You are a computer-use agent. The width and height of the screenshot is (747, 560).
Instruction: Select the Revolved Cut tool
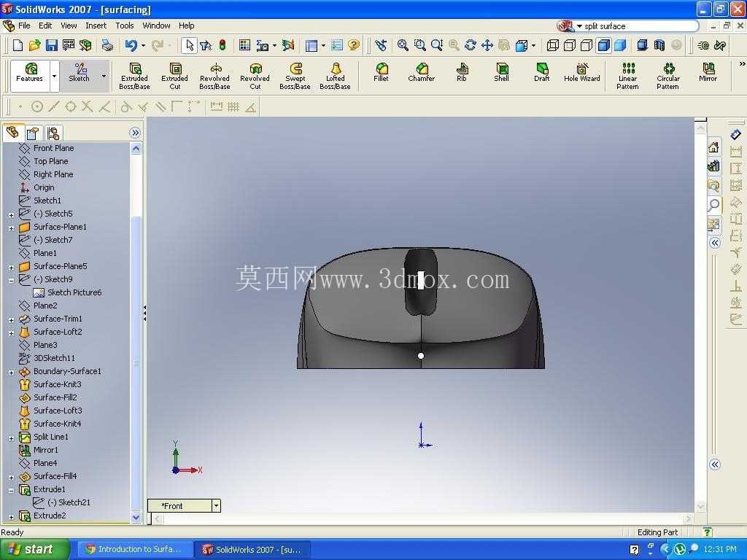[255, 76]
